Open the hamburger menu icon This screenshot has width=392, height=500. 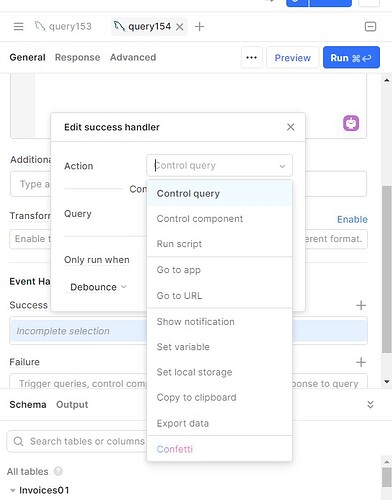[18, 26]
